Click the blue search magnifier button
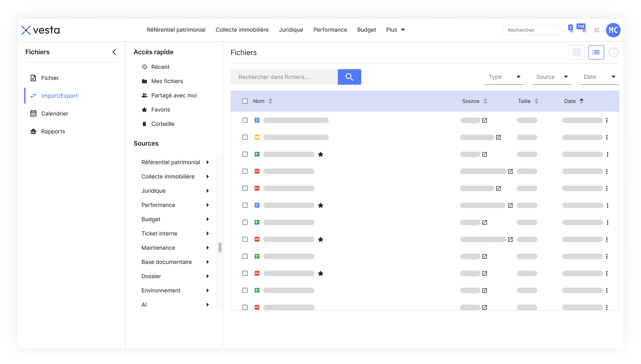Screen dimensions: 641x364 coord(349,77)
